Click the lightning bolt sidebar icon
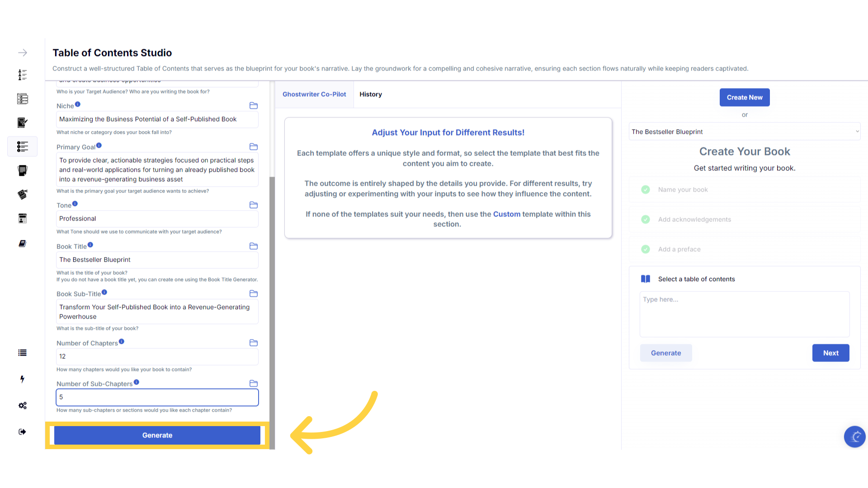 23,379
